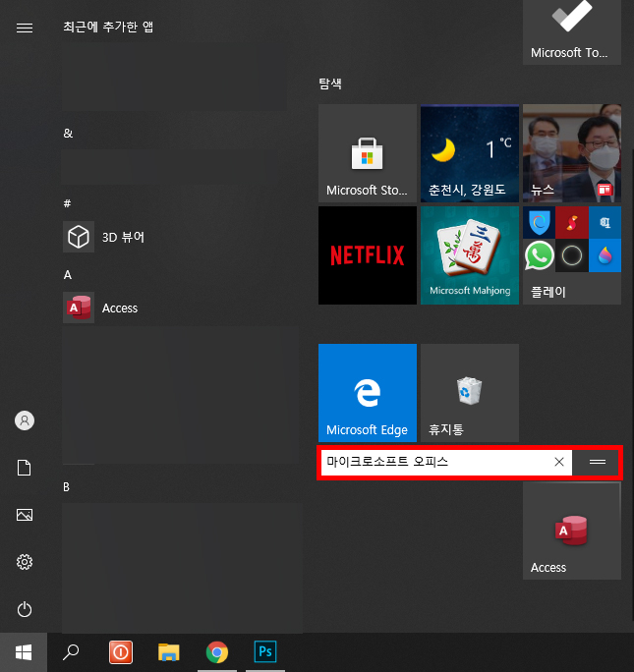Click the WhatsApp icon in 플레이 folder

coord(539,255)
